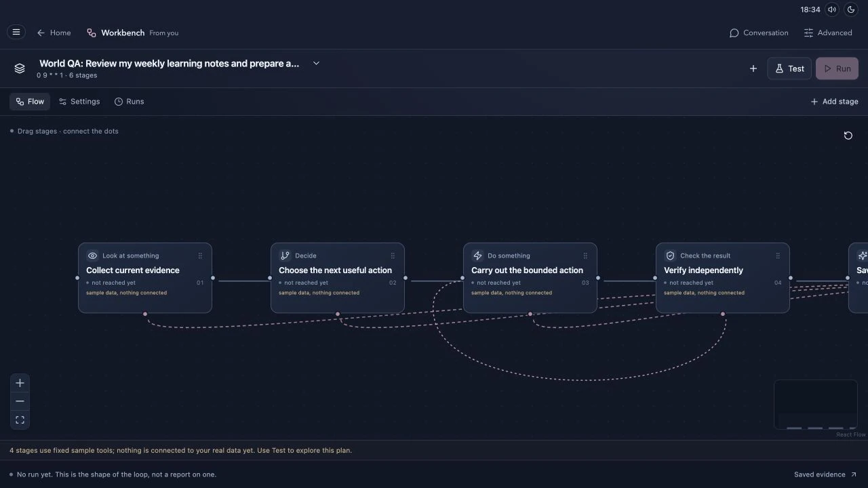Click the React Flow attribution link

[x=850, y=434]
